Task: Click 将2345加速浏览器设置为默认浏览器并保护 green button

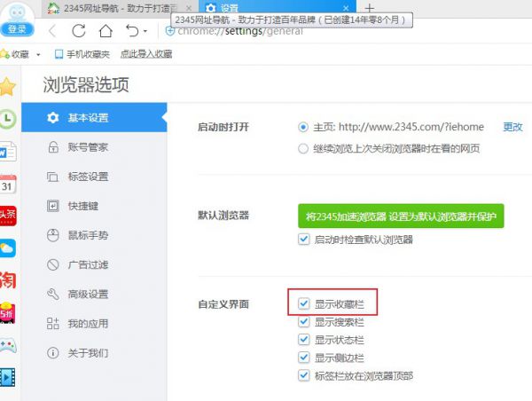Action: (401, 216)
